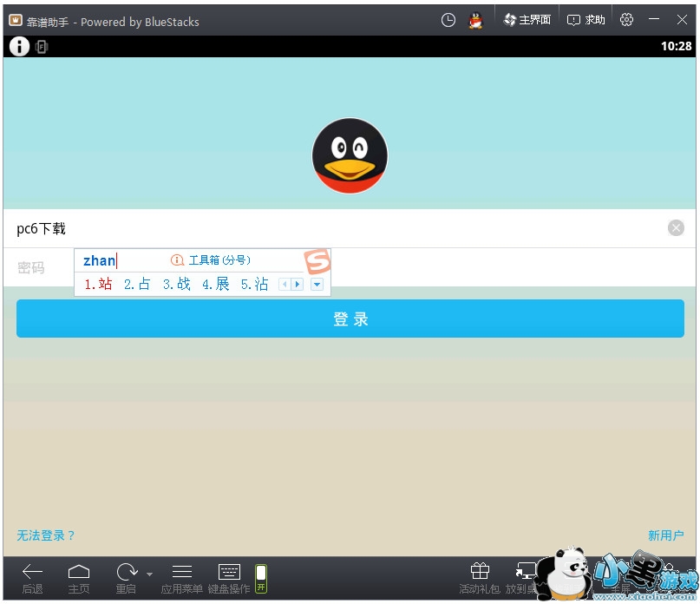Viewport: 700px width, 604px height.
Task: Minimize the 靠谱助手 window
Action: pyautogui.click(x=654, y=19)
